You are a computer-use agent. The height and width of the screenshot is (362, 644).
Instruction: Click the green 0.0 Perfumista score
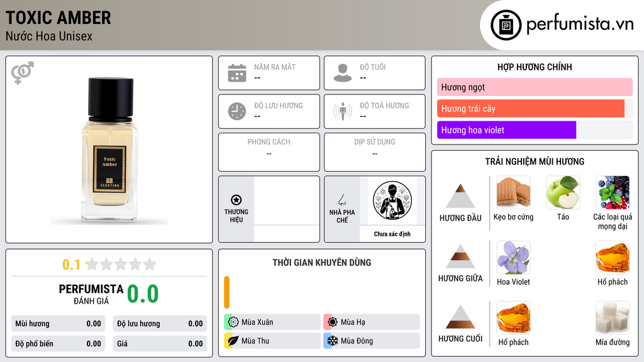[x=143, y=294]
